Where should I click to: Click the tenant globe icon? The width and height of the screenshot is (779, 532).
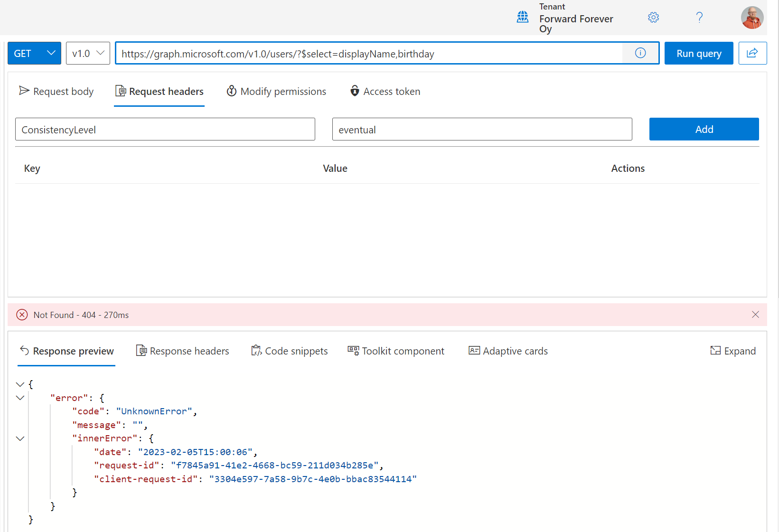(522, 17)
